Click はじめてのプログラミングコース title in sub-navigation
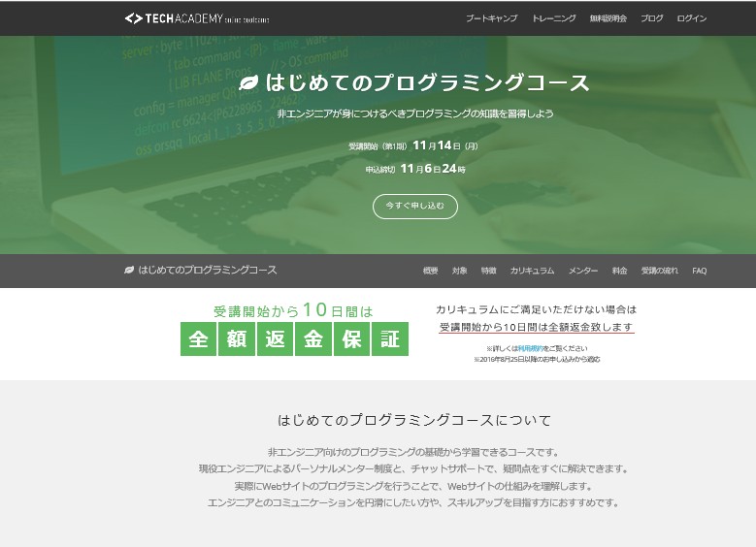 pos(208,270)
